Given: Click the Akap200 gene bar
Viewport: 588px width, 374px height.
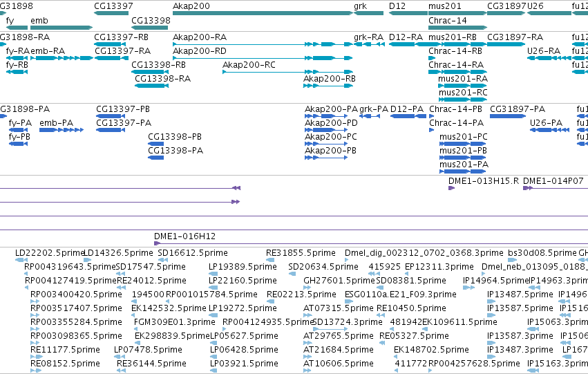Looking at the screenshot, I should tap(263, 13).
